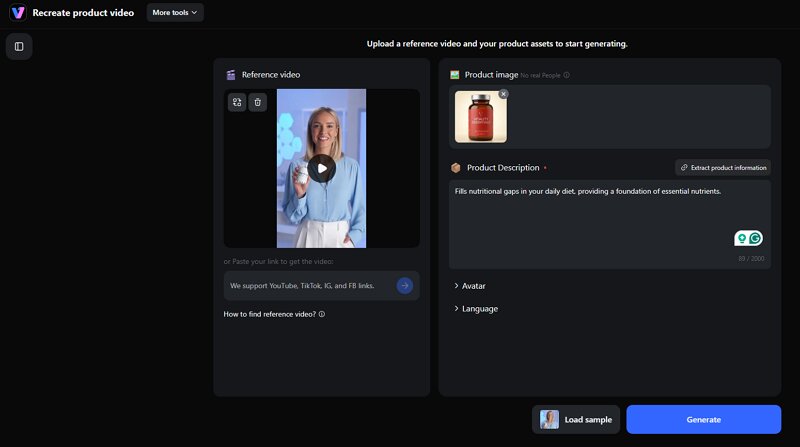Expand the Avatar section
This screenshot has width=800, height=447.
(469, 286)
